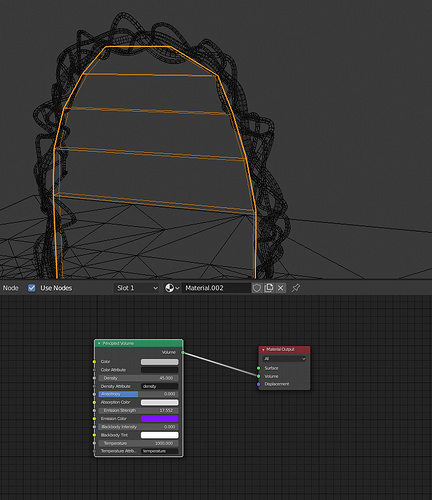
Task: Collapse the Material Output node
Action: [x=263, y=350]
